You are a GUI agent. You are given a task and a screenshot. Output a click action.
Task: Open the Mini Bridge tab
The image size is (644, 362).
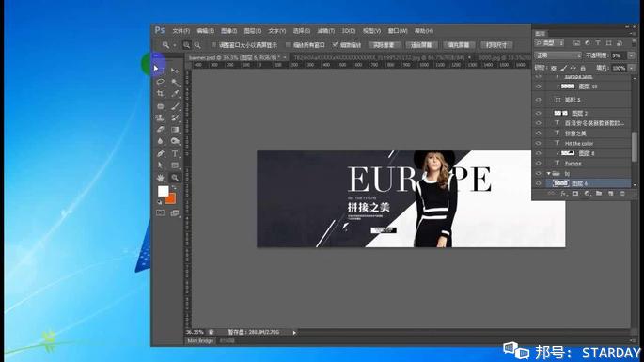point(200,341)
